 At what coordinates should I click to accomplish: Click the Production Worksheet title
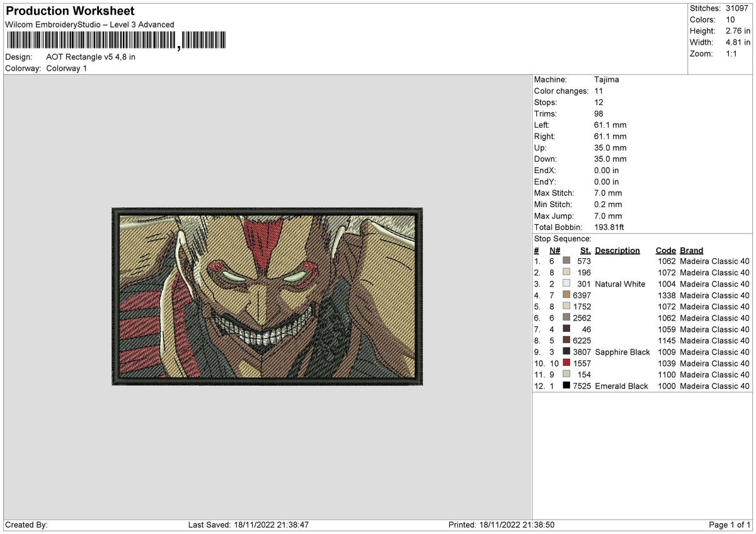click(69, 11)
